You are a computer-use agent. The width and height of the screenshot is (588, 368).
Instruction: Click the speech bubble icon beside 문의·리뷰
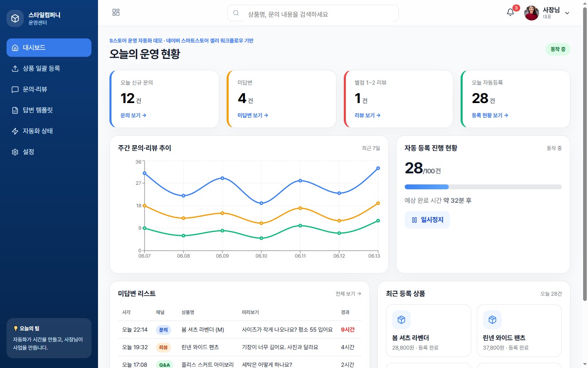[x=15, y=89]
